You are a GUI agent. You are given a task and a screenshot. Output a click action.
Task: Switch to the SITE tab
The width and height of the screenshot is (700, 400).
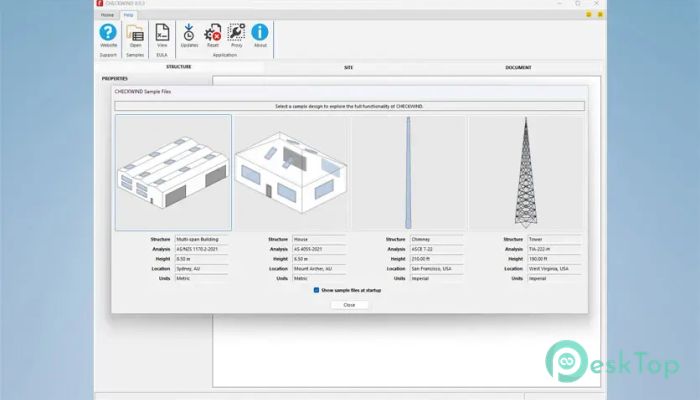click(x=348, y=68)
